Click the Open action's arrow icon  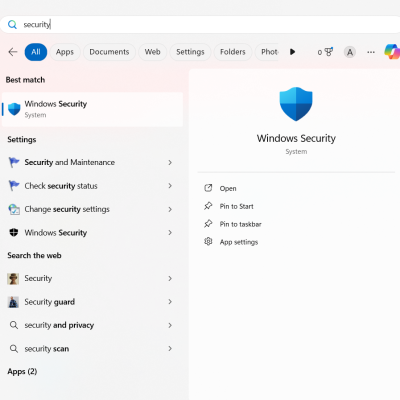pos(208,188)
